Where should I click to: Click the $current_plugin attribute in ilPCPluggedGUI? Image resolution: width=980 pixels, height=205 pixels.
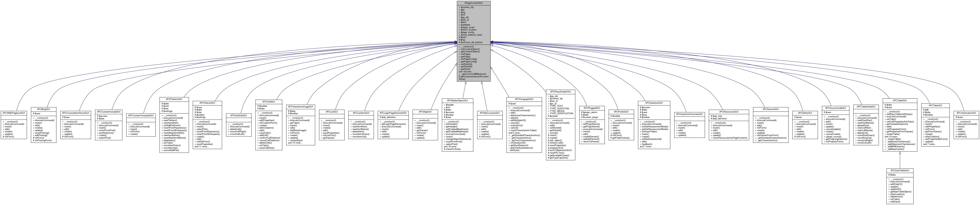[x=590, y=117]
